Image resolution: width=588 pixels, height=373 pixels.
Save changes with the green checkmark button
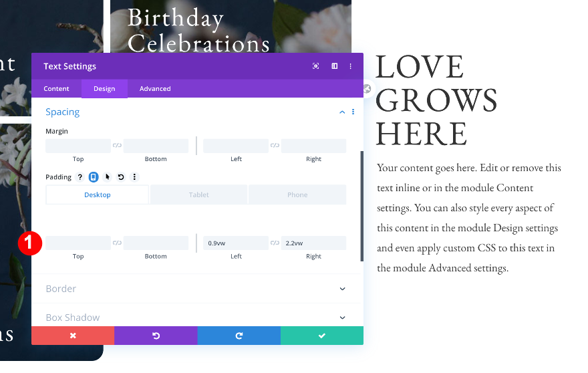[x=322, y=336]
